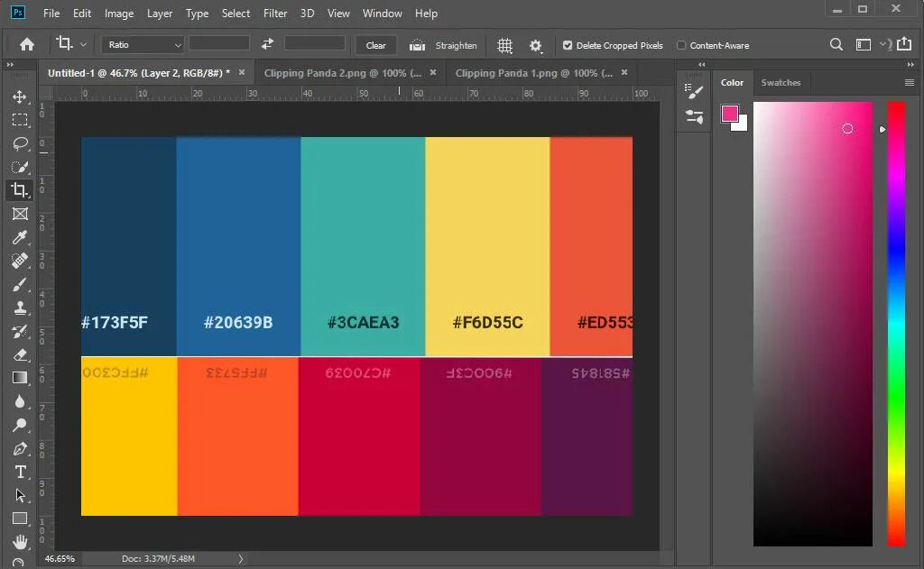This screenshot has height=569, width=924.
Task: Click the Share image icon
Action: coord(904,44)
